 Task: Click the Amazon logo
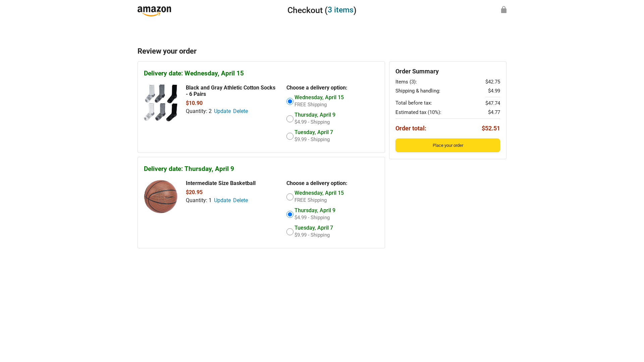coord(154,11)
